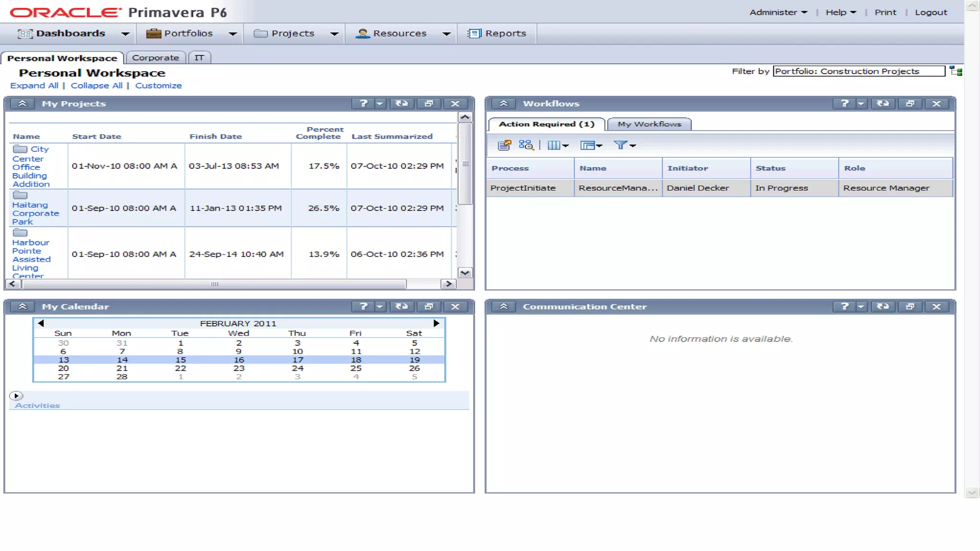This screenshot has width=980, height=551.
Task: Click the Expand All link
Action: pos(34,86)
